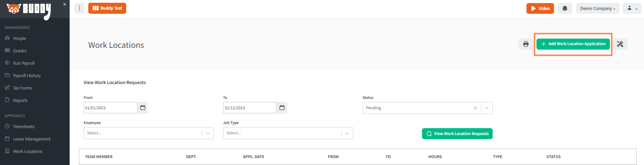Expand the Status dropdown arrow
The width and height of the screenshot is (644, 165).
tap(487, 108)
